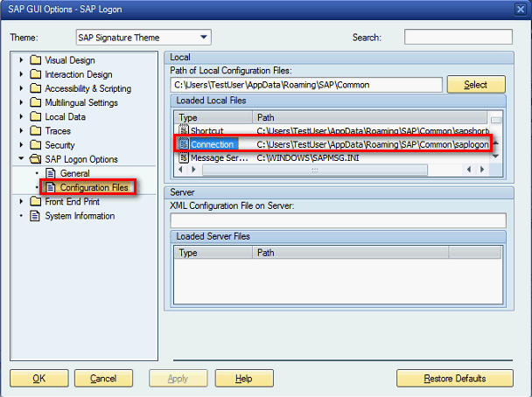The image size is (532, 397).
Task: Click the Security folder icon
Action: point(35,145)
